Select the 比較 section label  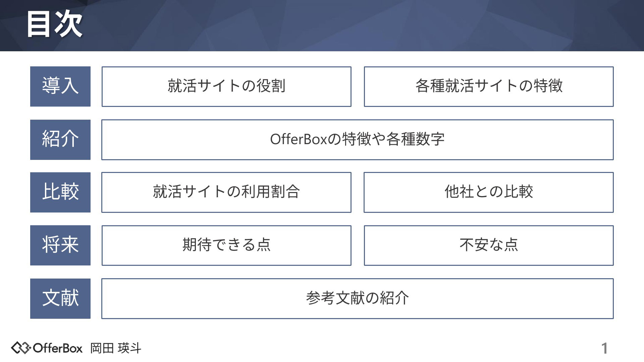click(60, 192)
